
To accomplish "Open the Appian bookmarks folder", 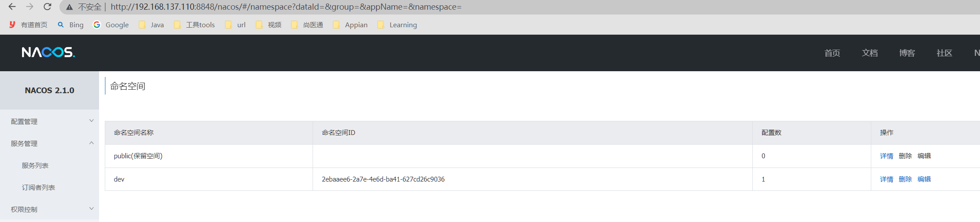I will tap(350, 25).
